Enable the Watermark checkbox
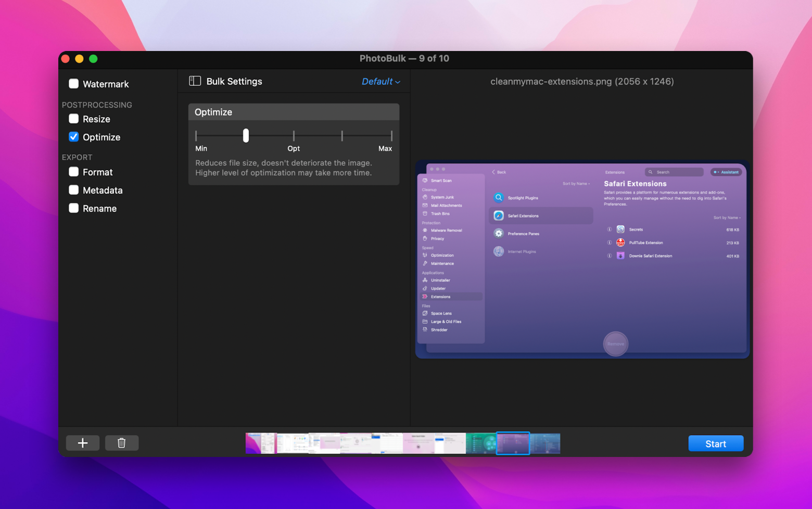This screenshot has width=812, height=509. [74, 84]
